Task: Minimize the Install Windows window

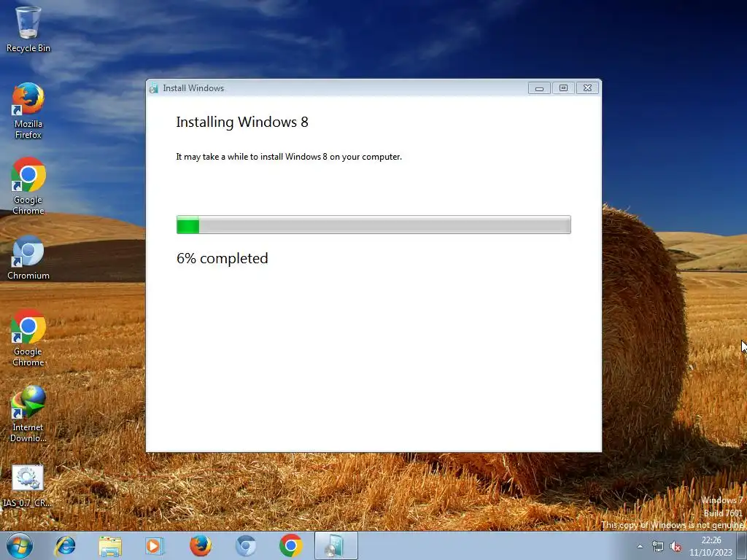Action: pyautogui.click(x=539, y=88)
